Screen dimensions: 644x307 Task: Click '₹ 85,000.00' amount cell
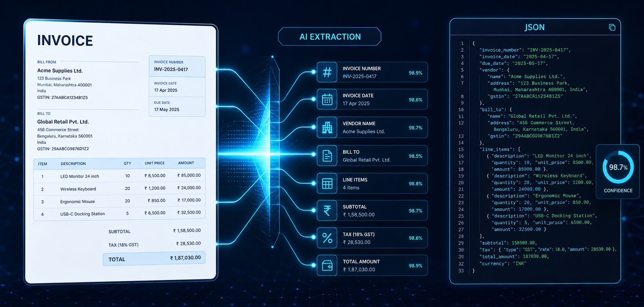pyautogui.click(x=189, y=175)
